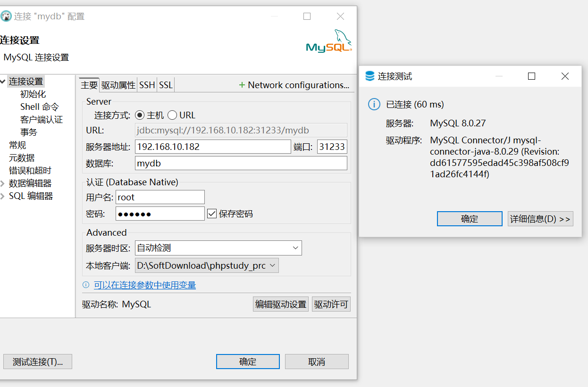Click the greyed URL jdbc field
The image size is (588, 387).
(x=241, y=130)
